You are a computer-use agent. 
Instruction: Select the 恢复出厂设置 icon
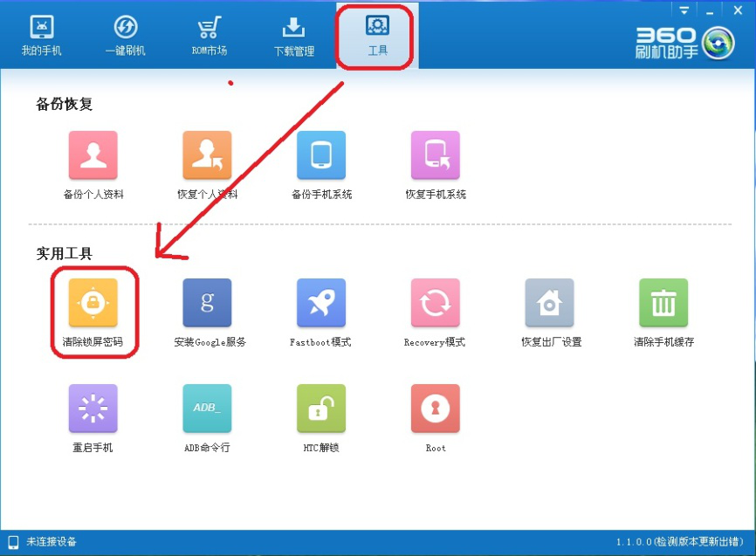pyautogui.click(x=548, y=303)
